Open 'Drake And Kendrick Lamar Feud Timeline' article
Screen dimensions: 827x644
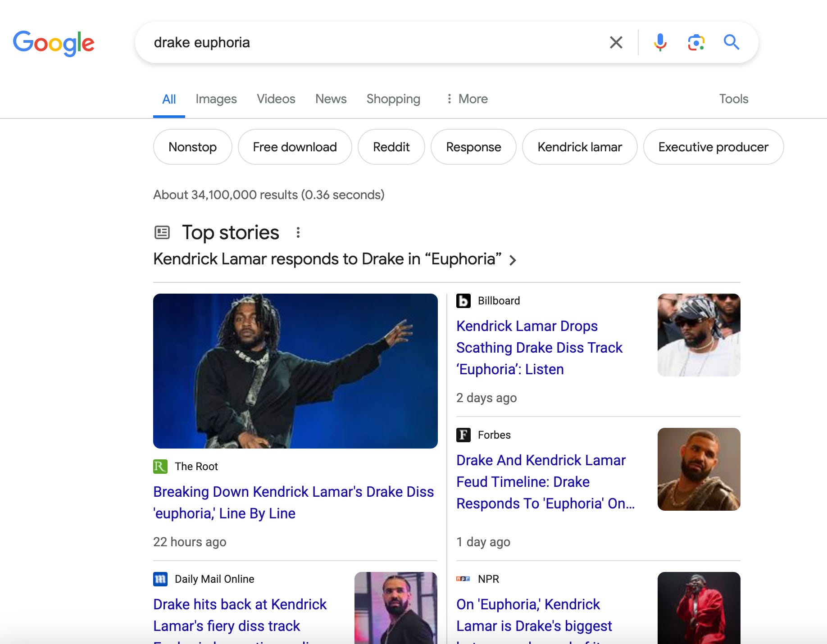545,482
